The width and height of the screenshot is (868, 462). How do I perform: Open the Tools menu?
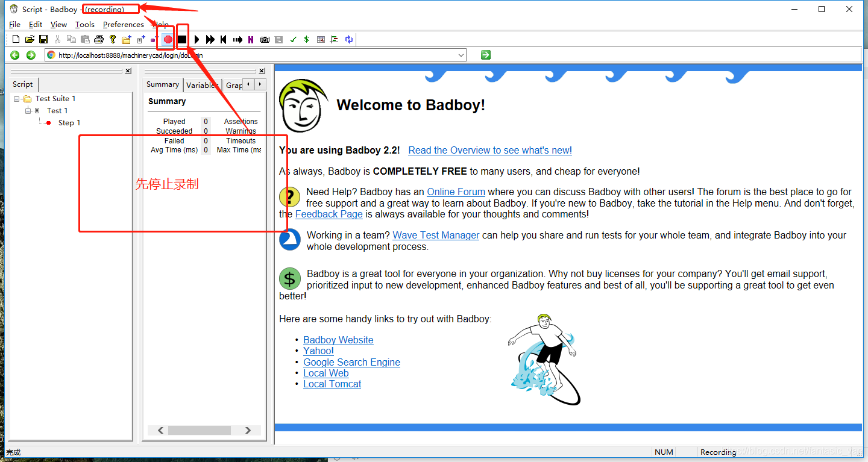coord(85,25)
